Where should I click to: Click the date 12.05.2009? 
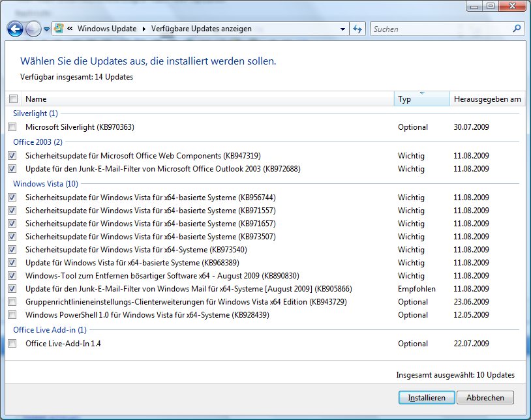coord(471,315)
